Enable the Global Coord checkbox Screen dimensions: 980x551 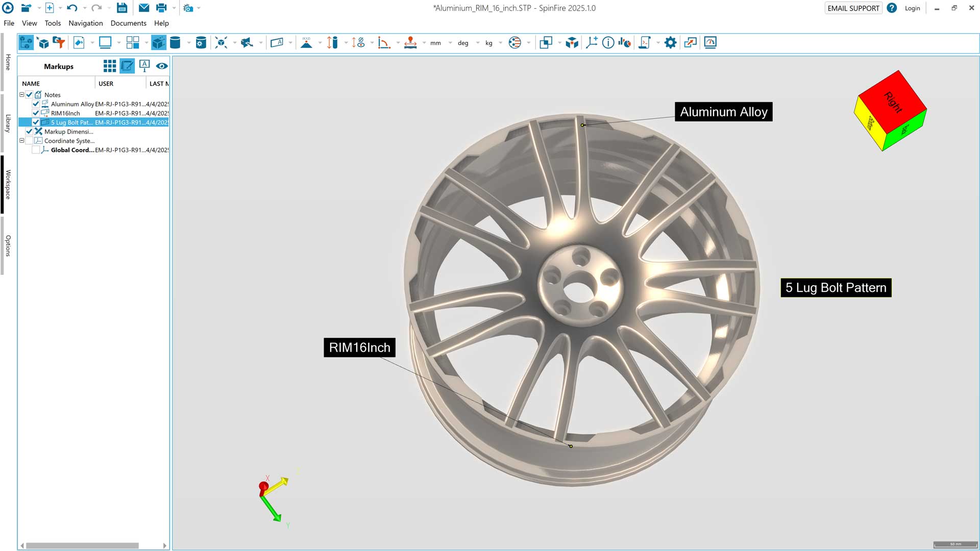click(36, 150)
